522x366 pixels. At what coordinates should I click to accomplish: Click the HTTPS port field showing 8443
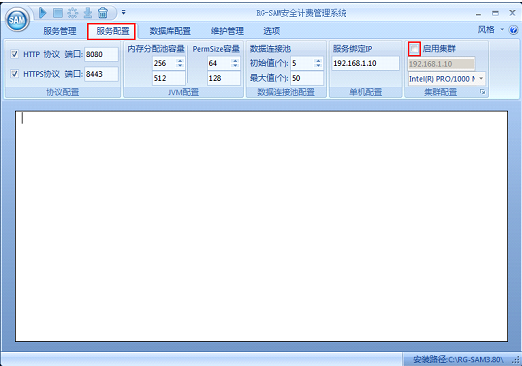pyautogui.click(x=101, y=74)
